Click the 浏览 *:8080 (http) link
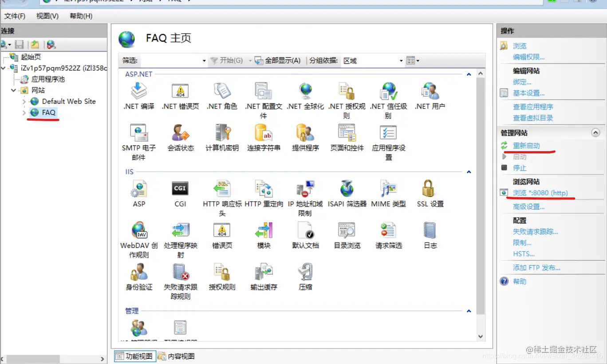607x364 pixels. pyautogui.click(x=540, y=193)
